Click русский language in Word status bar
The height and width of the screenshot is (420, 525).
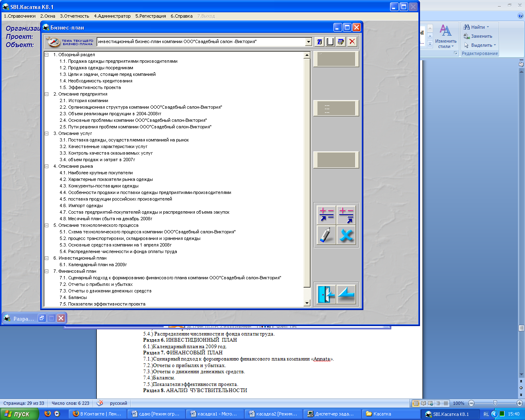point(119,403)
